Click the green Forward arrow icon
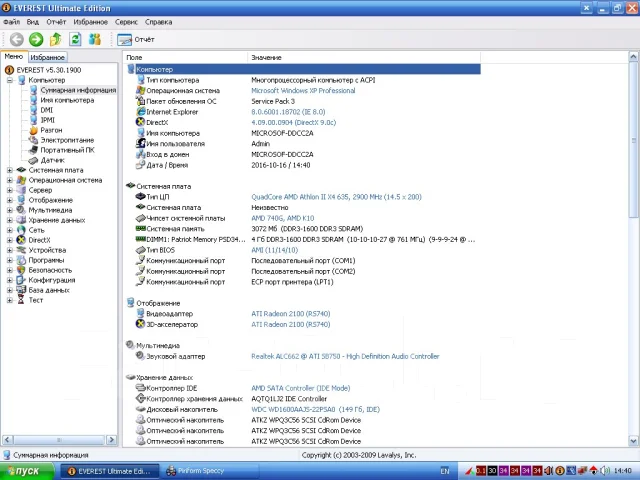The height and width of the screenshot is (480, 640). [x=36, y=40]
